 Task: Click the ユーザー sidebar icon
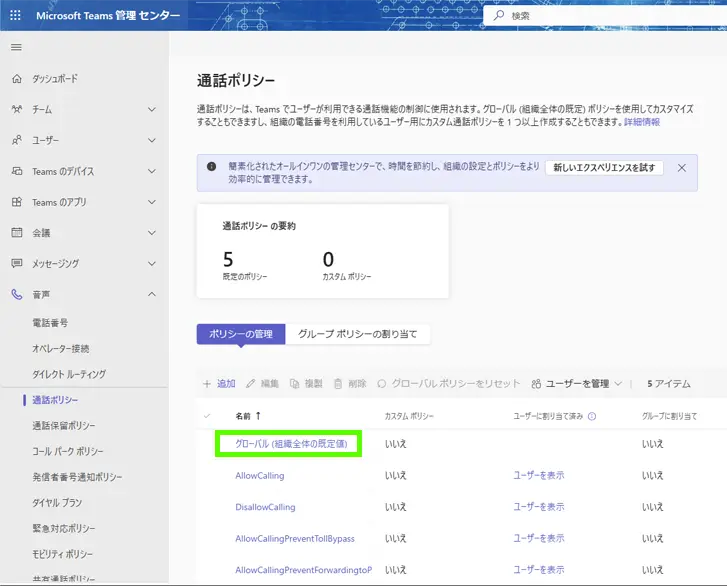(17, 140)
